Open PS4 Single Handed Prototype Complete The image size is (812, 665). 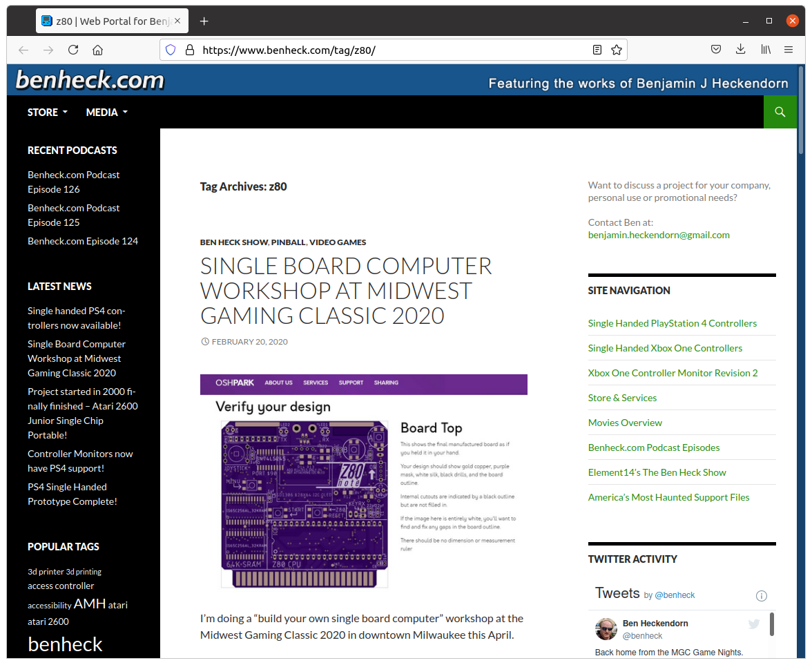72,494
